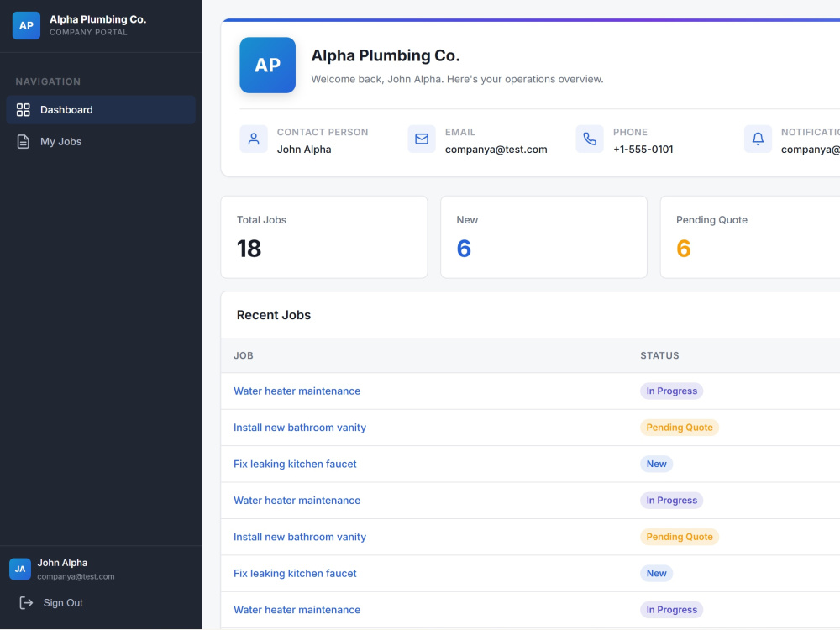Viewport: 840px width, 630px height.
Task: Click the My Jobs document icon
Action: pos(23,142)
